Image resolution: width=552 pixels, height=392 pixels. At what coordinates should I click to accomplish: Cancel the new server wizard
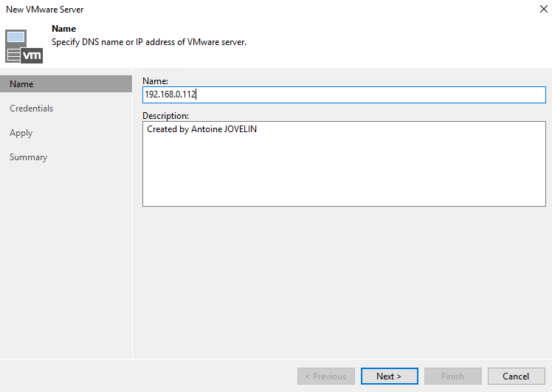coord(516,376)
